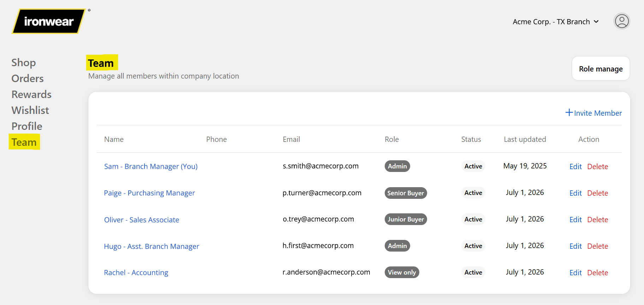The height and width of the screenshot is (305, 644).
Task: Open Orders in the sidebar
Action: click(x=28, y=79)
